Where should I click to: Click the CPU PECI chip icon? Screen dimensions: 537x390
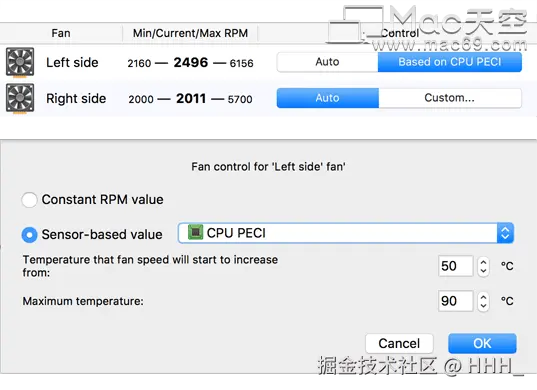pyautogui.click(x=195, y=232)
